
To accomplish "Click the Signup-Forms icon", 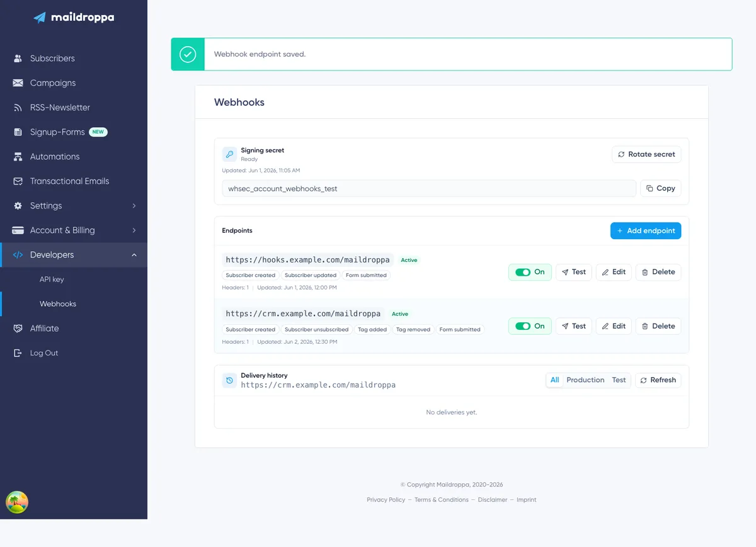I will point(18,132).
